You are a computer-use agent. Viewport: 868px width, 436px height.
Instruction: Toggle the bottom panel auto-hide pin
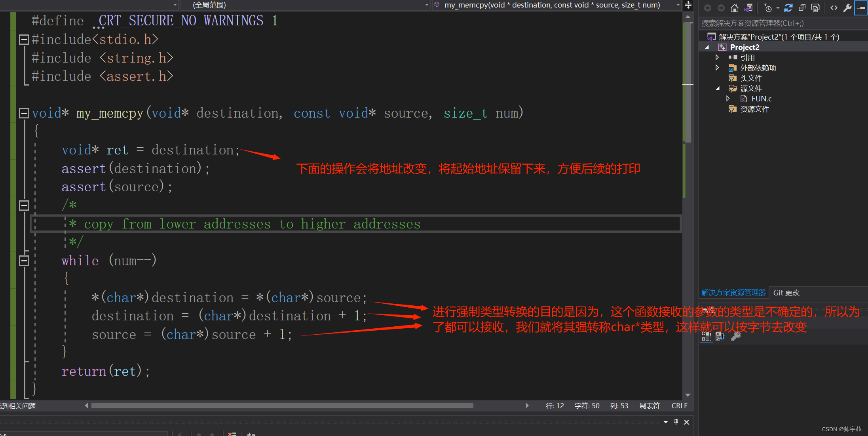[x=676, y=422]
